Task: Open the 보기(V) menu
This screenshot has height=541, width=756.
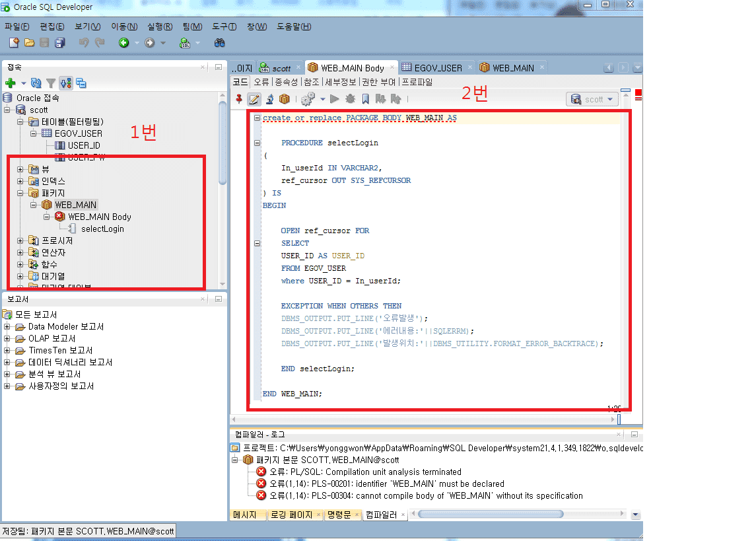Action: tap(87, 26)
